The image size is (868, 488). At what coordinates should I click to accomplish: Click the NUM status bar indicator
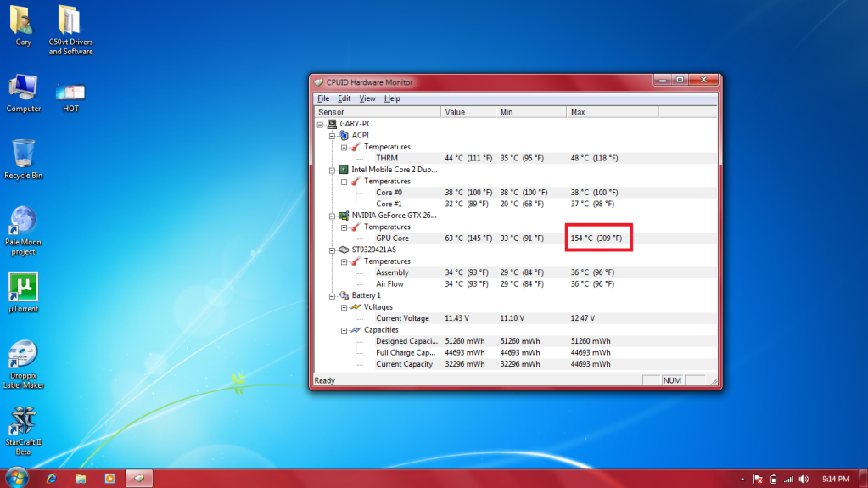coord(672,380)
